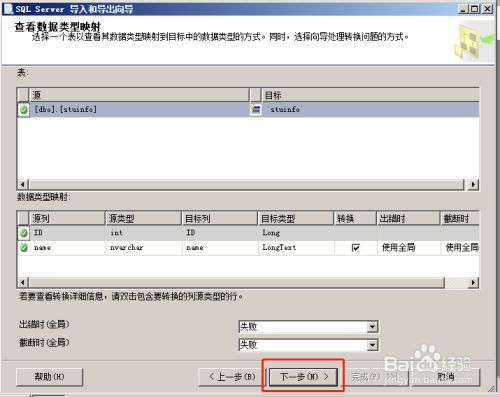Image resolution: width=500 pixels, height=397 pixels.
Task: Click the Long destination type cell
Action: click(296, 233)
